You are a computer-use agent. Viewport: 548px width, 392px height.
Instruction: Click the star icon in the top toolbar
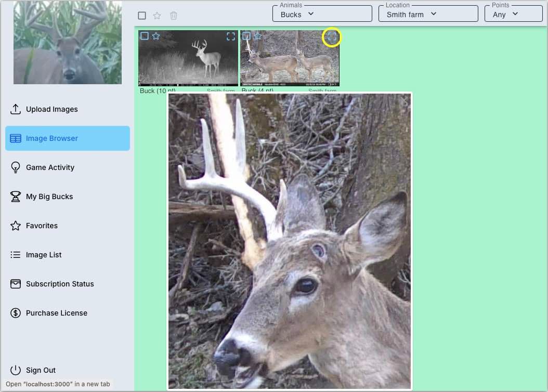[157, 16]
